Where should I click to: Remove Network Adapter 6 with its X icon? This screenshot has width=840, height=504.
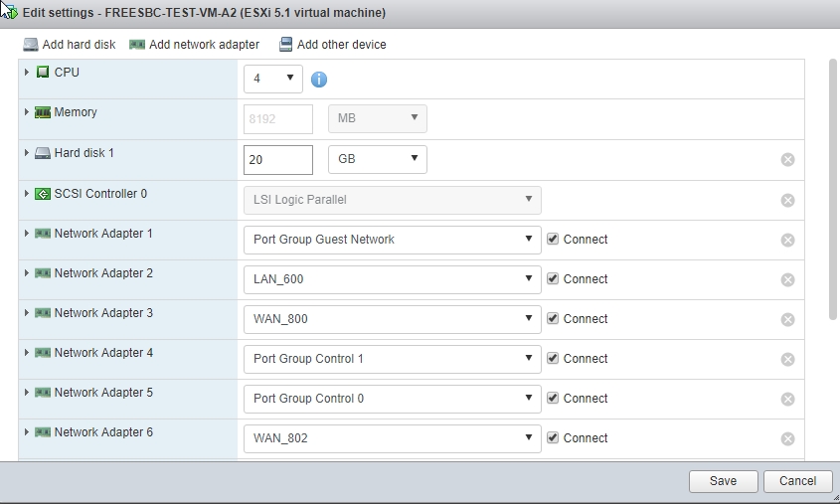787,438
